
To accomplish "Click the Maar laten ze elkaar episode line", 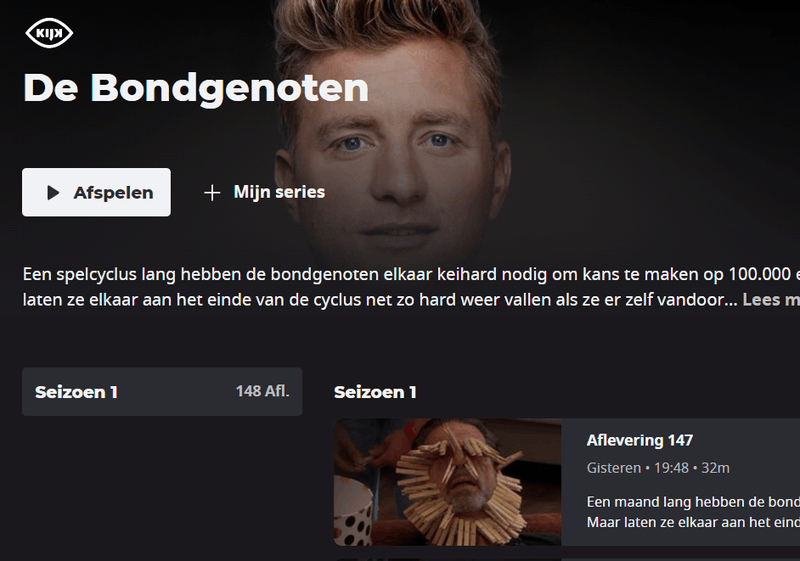I will [x=693, y=522].
